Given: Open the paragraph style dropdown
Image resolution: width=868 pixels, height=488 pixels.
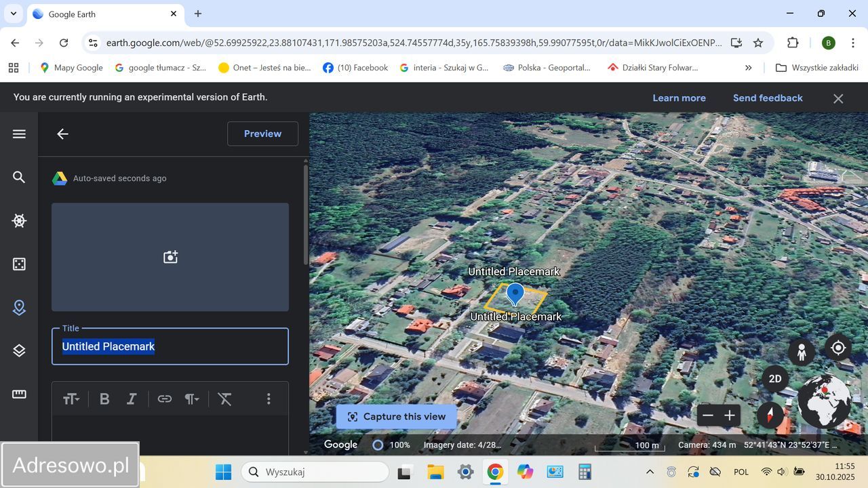Looking at the screenshot, I should (192, 399).
